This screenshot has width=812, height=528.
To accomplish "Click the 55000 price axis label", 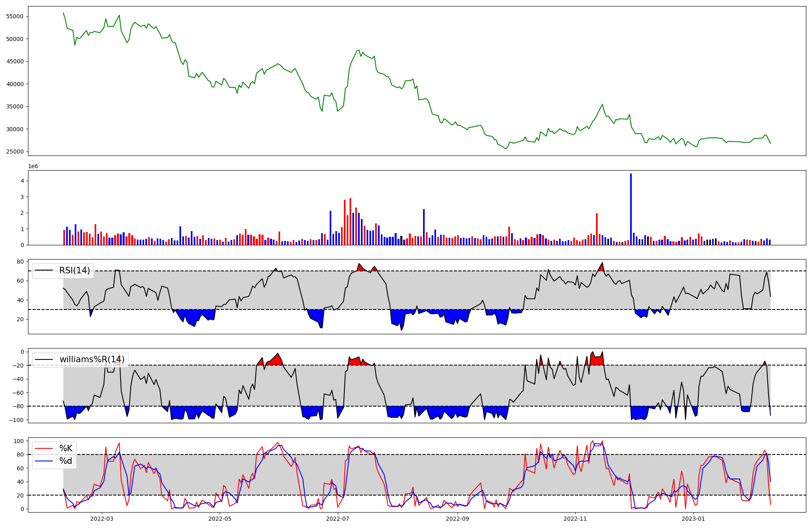I will tap(15, 17).
